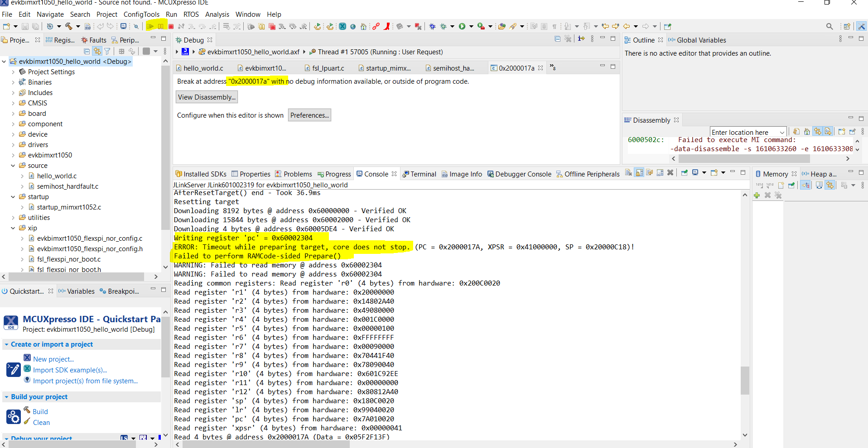The width and height of the screenshot is (868, 448).
Task: Open the search dialog via magnifier icon
Action: click(829, 26)
